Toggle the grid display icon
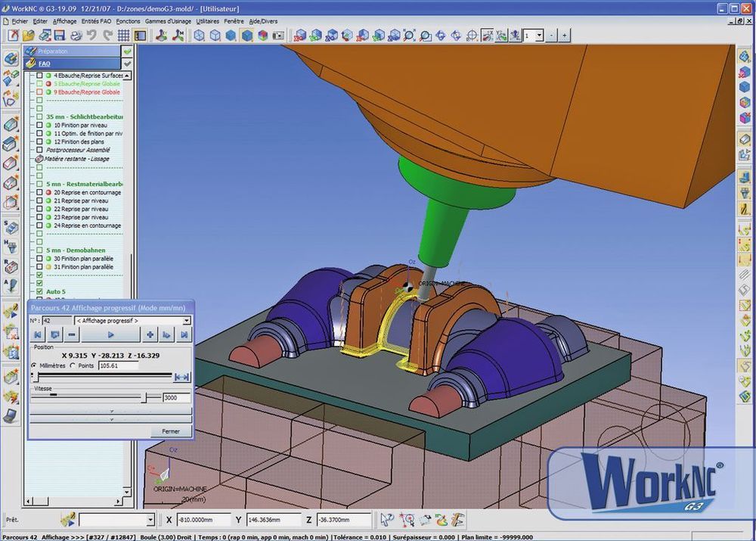 [124, 36]
